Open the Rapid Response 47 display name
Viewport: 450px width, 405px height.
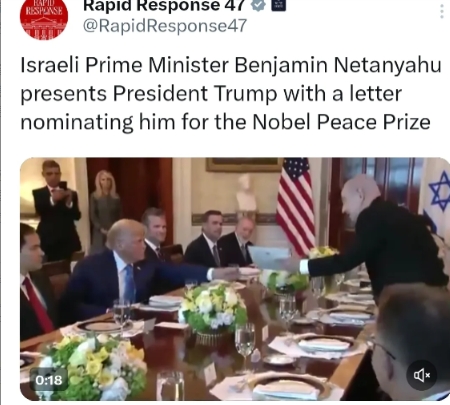(165, 5)
